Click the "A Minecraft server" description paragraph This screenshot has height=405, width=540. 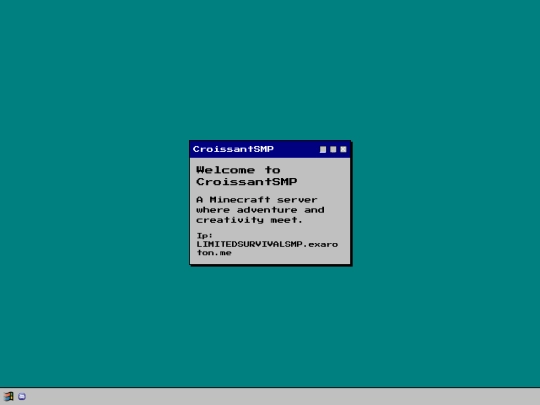click(260, 210)
